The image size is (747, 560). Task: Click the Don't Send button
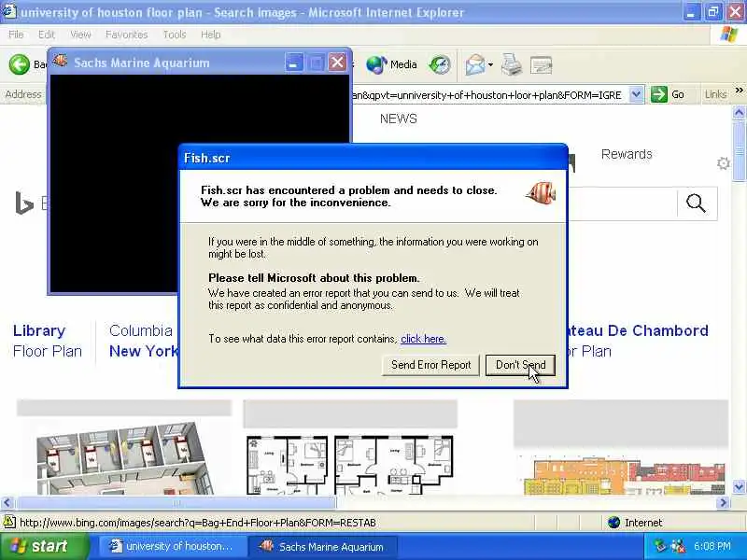point(520,365)
